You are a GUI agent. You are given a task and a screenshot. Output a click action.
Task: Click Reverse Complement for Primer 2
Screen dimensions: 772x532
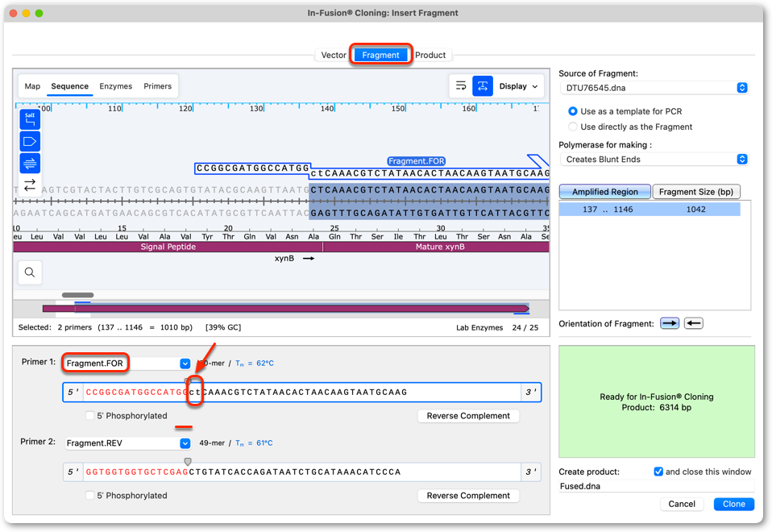[x=468, y=496]
